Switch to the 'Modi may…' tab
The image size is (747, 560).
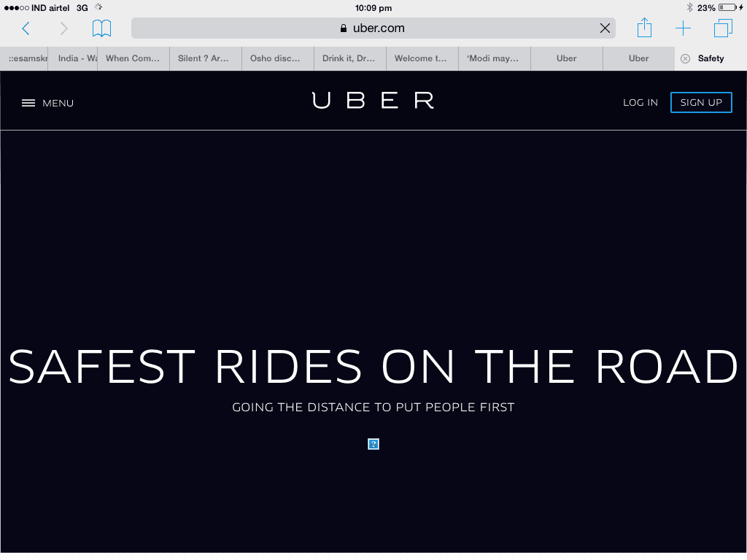tap(494, 58)
